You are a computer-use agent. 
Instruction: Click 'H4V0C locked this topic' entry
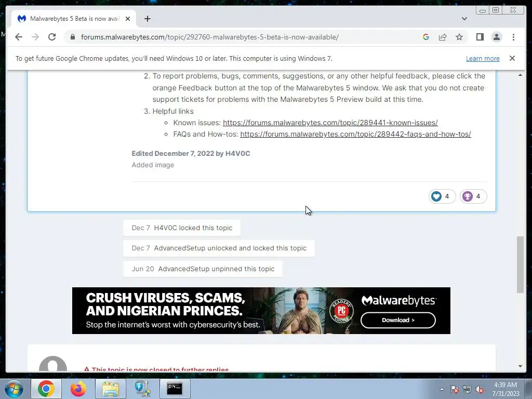click(182, 228)
